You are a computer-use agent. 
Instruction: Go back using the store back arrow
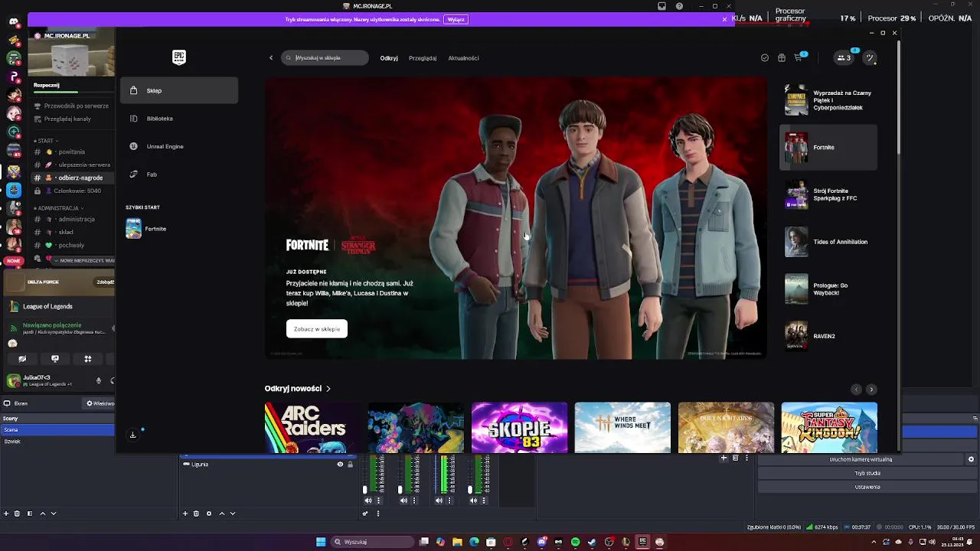point(271,57)
